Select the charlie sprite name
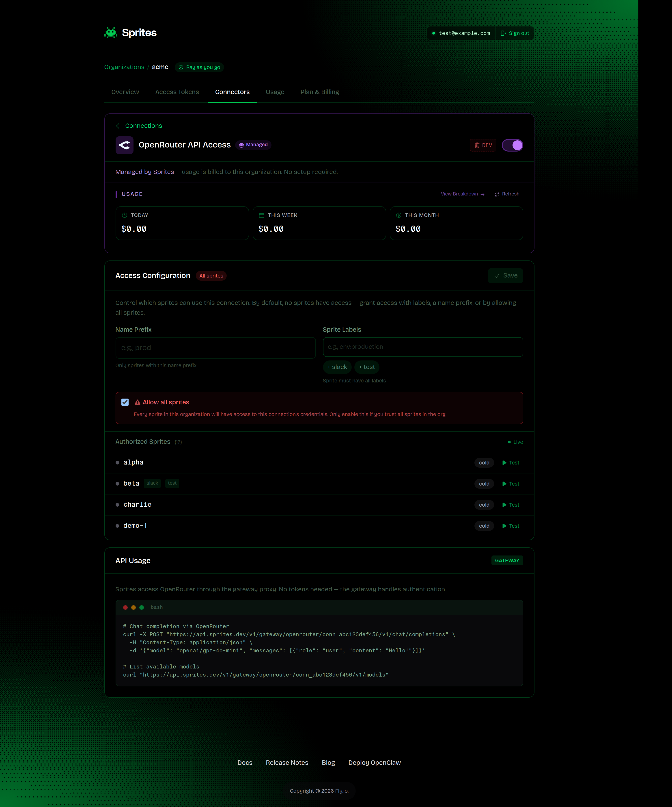This screenshot has height=807, width=672. point(138,505)
